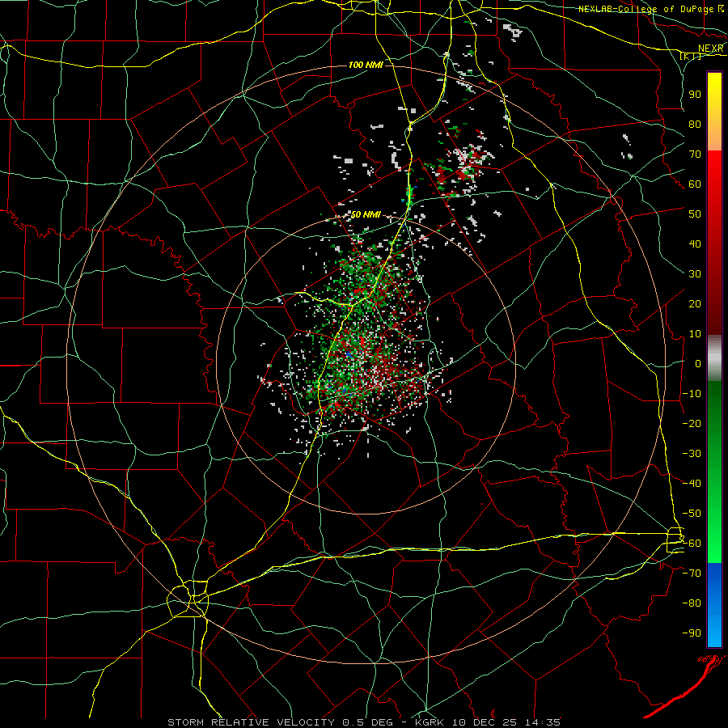
Task: Select the -80 value on velocity scale
Action: [692, 603]
